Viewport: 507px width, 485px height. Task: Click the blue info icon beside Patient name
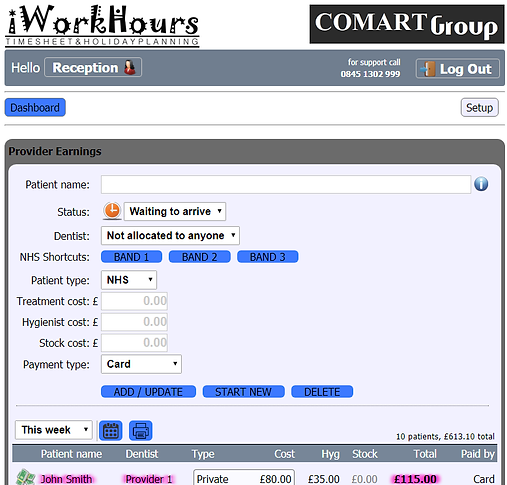[x=481, y=184]
